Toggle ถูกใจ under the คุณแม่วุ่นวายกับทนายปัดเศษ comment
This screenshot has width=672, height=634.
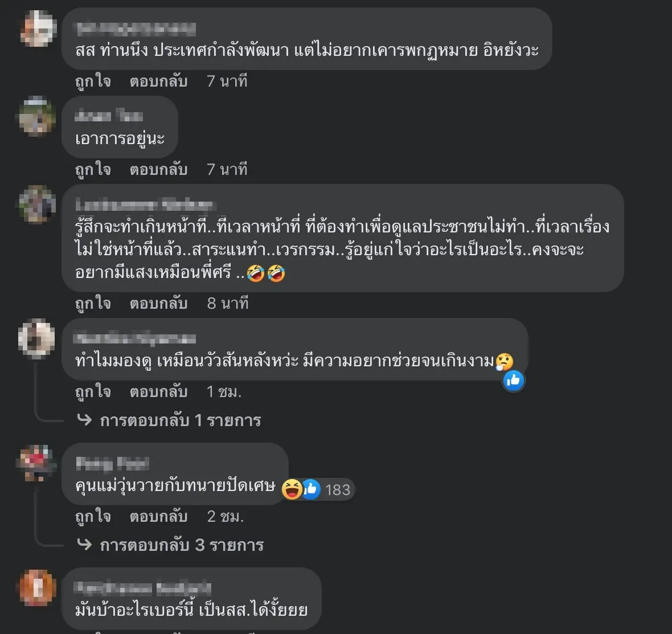pyautogui.click(x=93, y=516)
